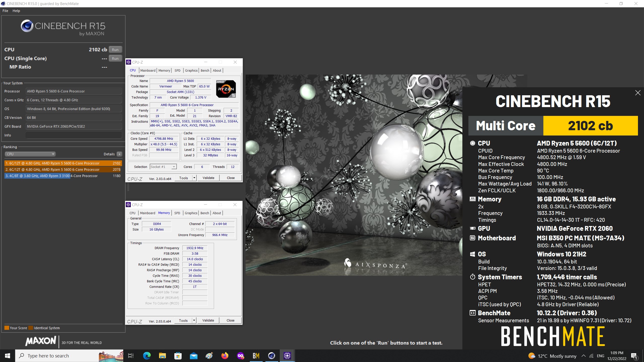Open the notification center icon
Viewport: 644px width, 362px height.
634,356
